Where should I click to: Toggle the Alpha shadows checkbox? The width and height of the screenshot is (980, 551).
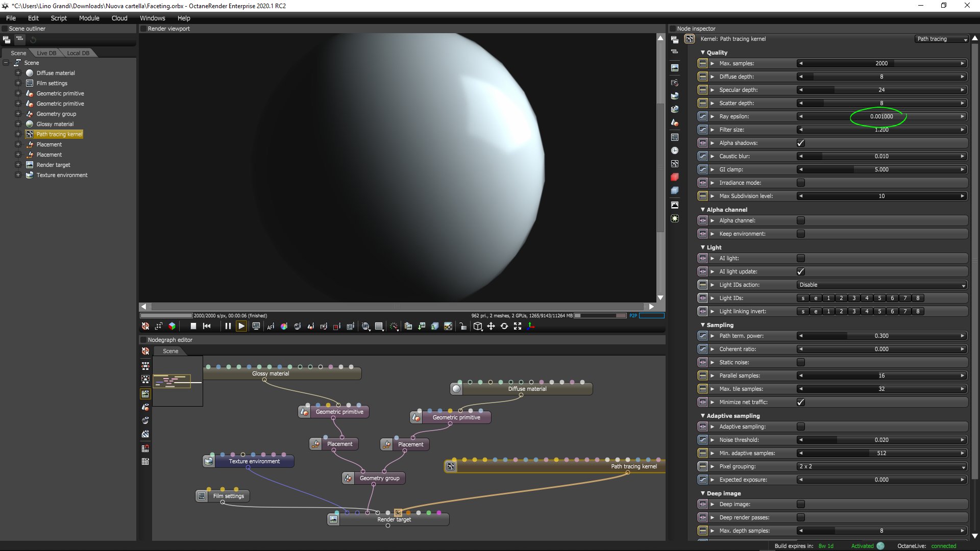pos(800,143)
